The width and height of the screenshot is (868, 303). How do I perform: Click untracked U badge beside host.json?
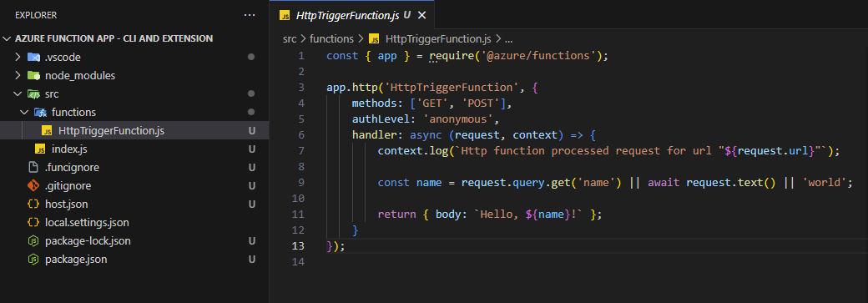pyautogui.click(x=252, y=204)
